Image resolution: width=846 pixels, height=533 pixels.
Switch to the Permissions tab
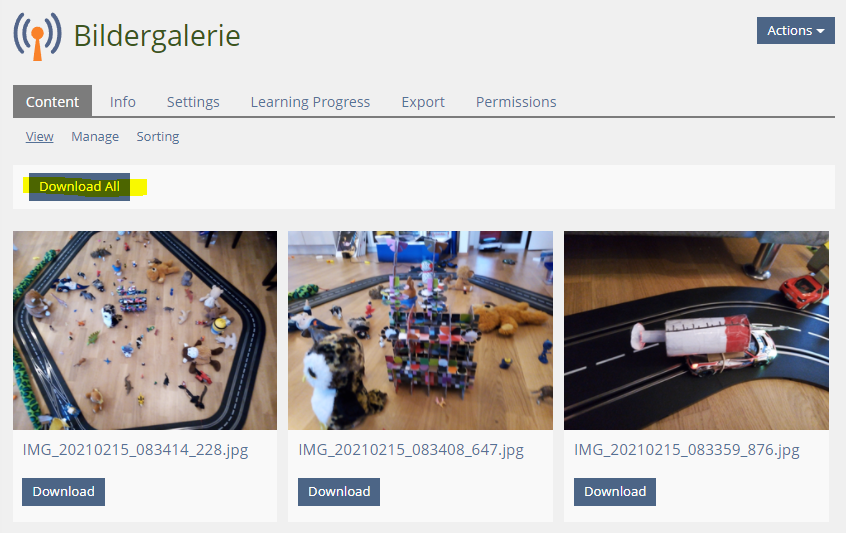(x=516, y=101)
